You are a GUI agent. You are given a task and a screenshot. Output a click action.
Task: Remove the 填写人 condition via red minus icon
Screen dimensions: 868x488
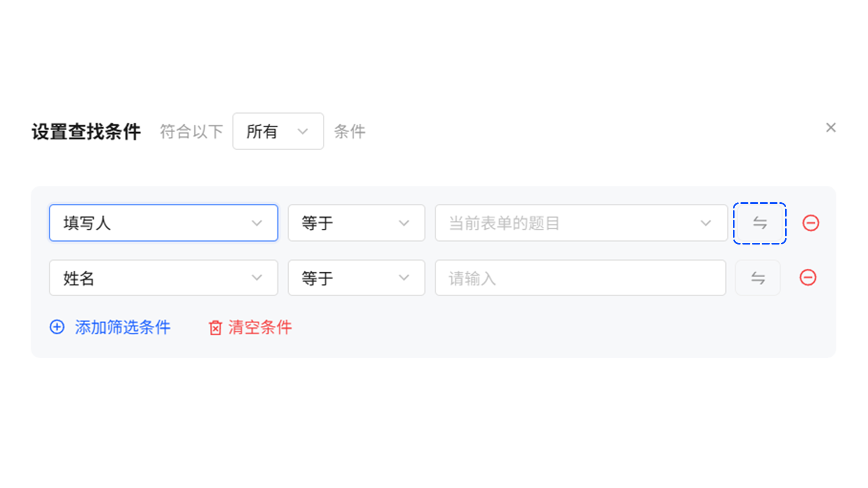point(810,223)
